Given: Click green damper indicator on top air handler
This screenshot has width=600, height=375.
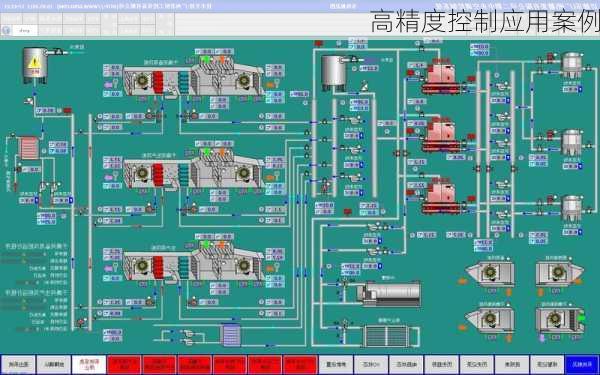Looking at the screenshot, I should tap(206, 60).
